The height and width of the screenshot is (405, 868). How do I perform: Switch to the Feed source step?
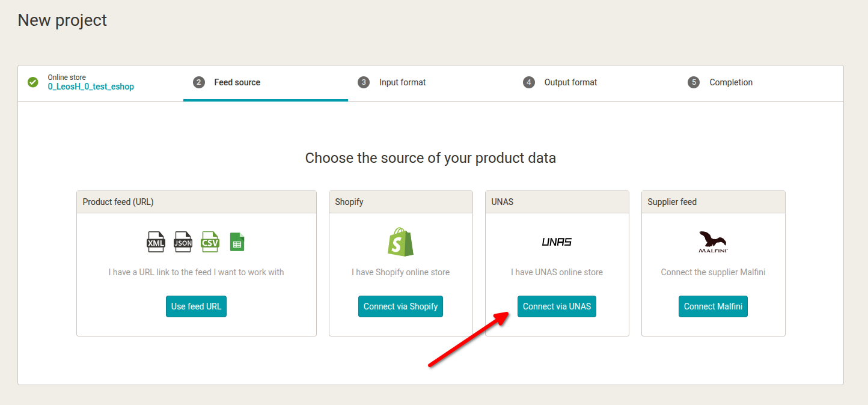tap(237, 82)
